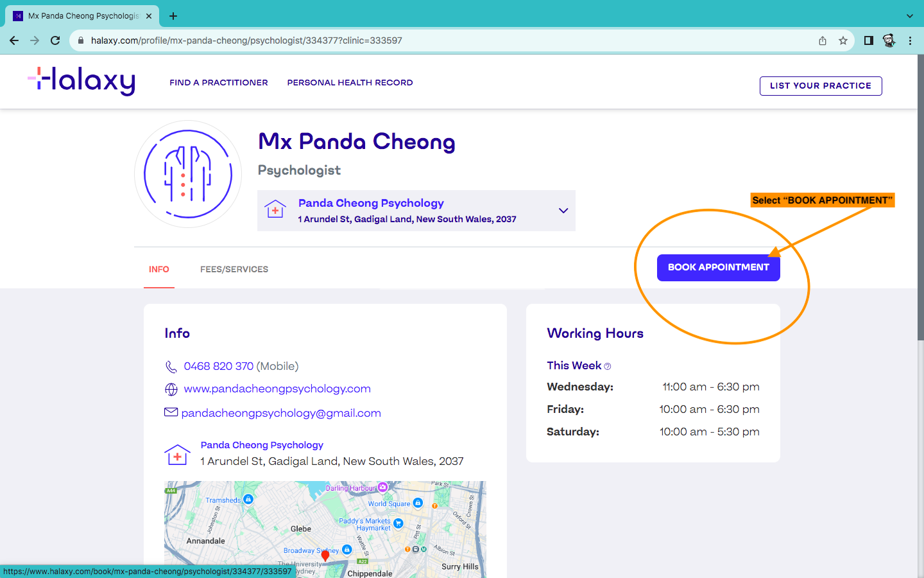Image resolution: width=924 pixels, height=578 pixels.
Task: Switch to the Info tab
Action: click(159, 269)
